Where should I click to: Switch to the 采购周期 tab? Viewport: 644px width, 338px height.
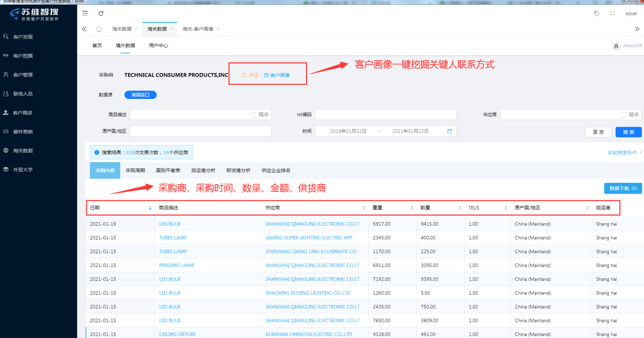[135, 171]
